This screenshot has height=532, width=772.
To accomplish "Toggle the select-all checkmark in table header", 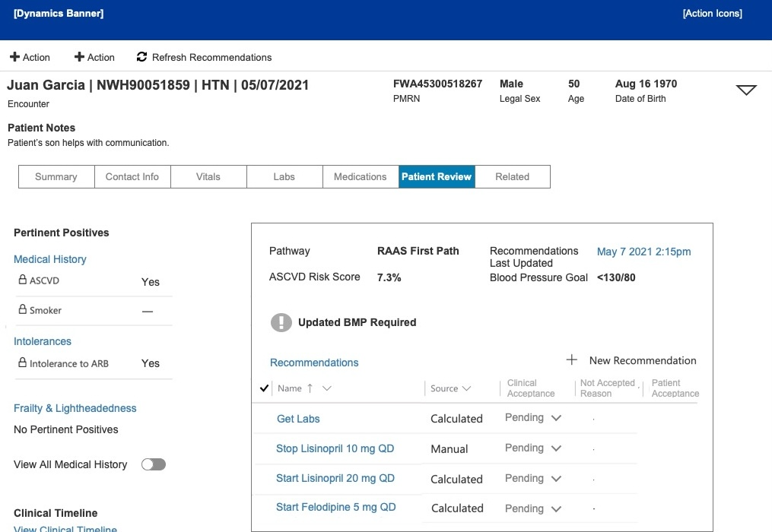I will point(264,388).
